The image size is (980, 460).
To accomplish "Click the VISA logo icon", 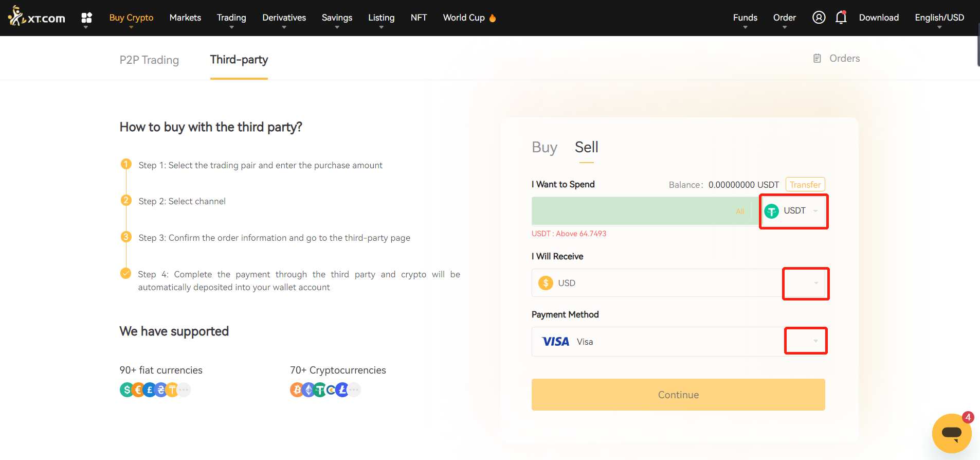I will click(x=555, y=342).
